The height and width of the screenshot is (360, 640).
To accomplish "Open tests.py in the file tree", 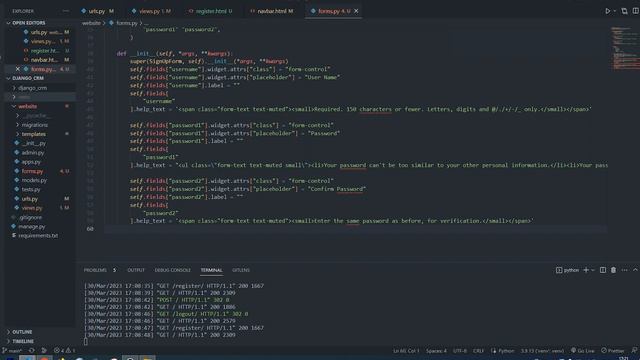I will [x=31, y=189].
